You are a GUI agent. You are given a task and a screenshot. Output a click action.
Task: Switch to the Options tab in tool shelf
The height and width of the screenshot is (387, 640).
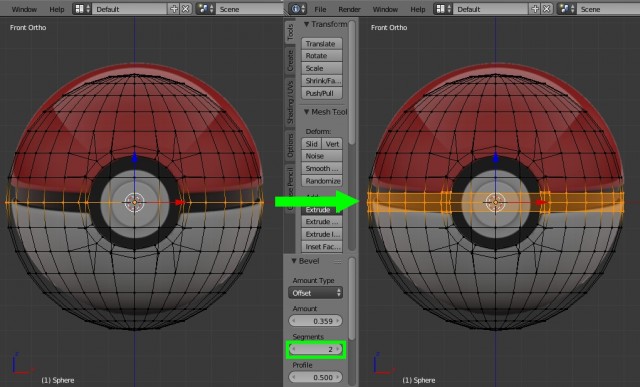[290, 145]
